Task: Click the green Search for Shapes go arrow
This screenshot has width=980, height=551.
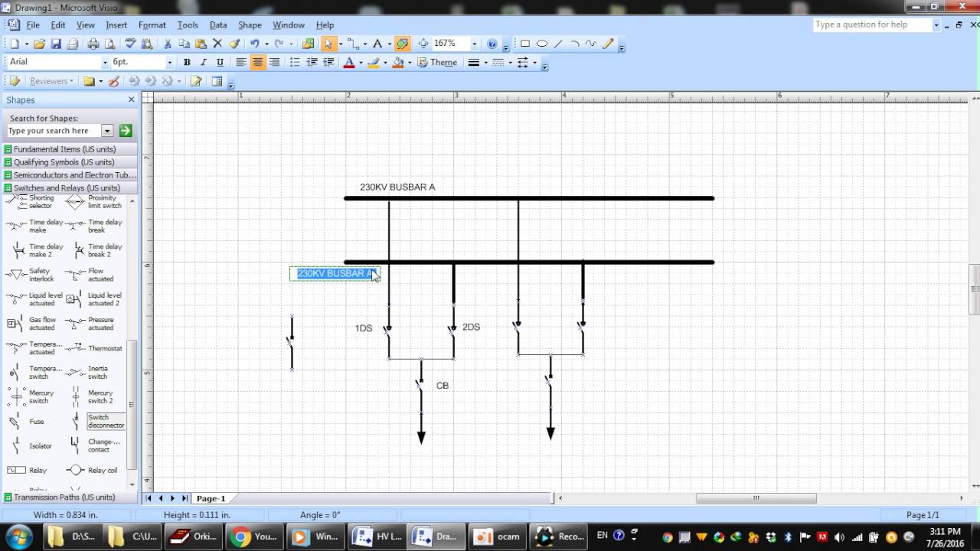Action: (x=126, y=131)
